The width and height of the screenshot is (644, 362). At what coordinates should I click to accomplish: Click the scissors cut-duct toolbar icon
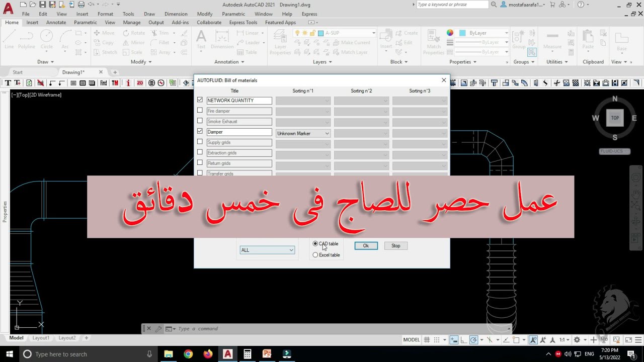[558, 83]
